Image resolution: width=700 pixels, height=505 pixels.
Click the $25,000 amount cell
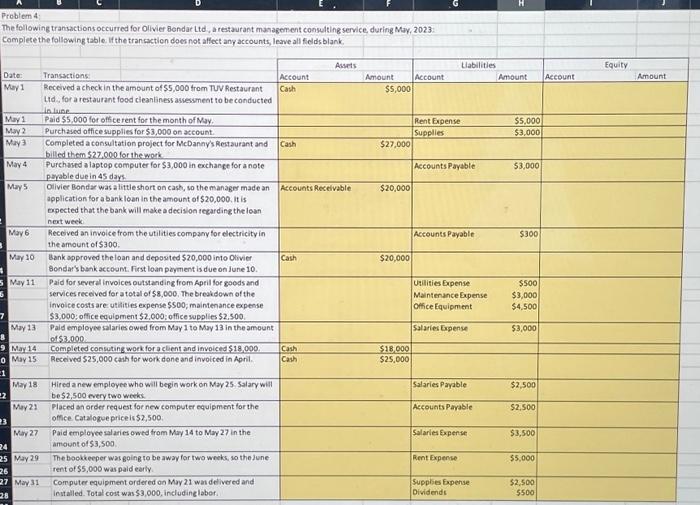click(394, 359)
